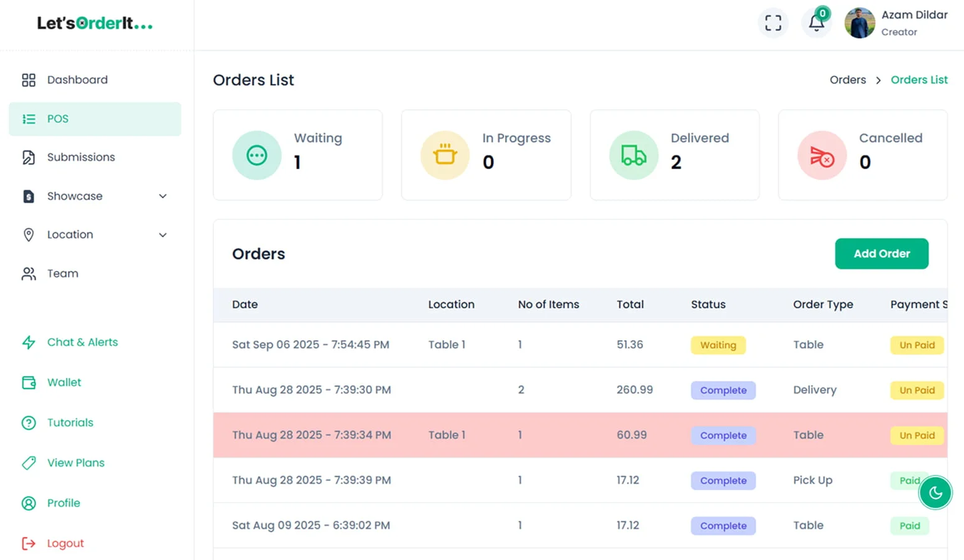The image size is (964, 560).
Task: Click the Logout option
Action: click(x=65, y=543)
